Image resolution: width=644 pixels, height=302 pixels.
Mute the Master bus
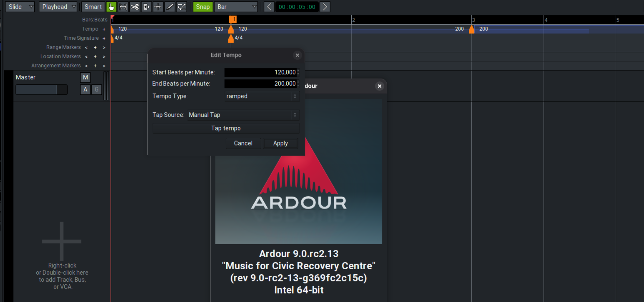(85, 77)
